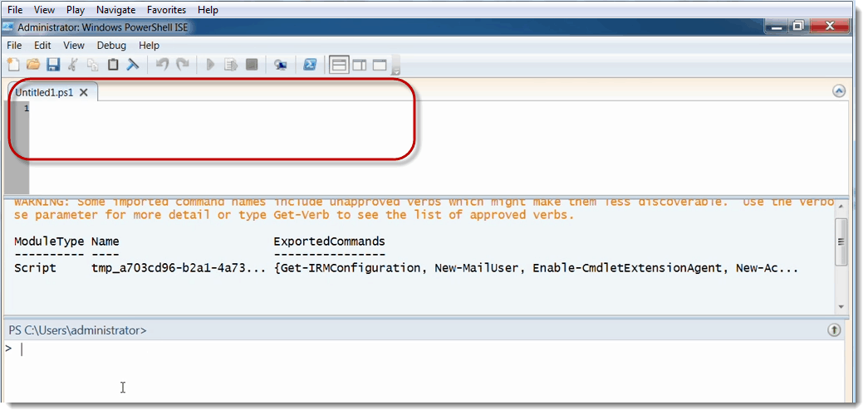Image resolution: width=868 pixels, height=415 pixels.
Task: Open New Remote PowerShell Tab icon
Action: tap(281, 65)
